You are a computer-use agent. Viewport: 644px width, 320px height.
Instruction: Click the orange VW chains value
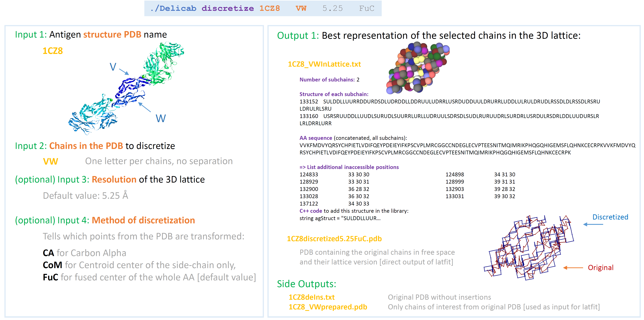pyautogui.click(x=51, y=161)
